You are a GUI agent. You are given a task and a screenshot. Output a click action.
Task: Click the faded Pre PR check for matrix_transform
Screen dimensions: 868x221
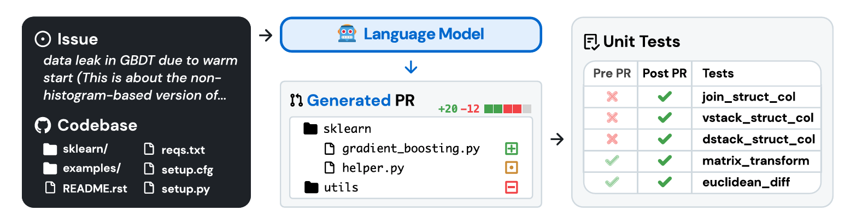click(612, 160)
